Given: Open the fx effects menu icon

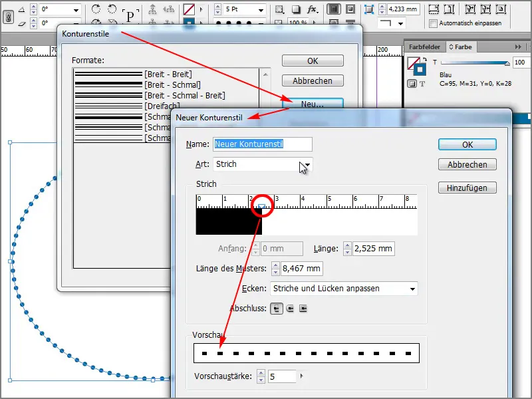Looking at the screenshot, I should click(311, 10).
